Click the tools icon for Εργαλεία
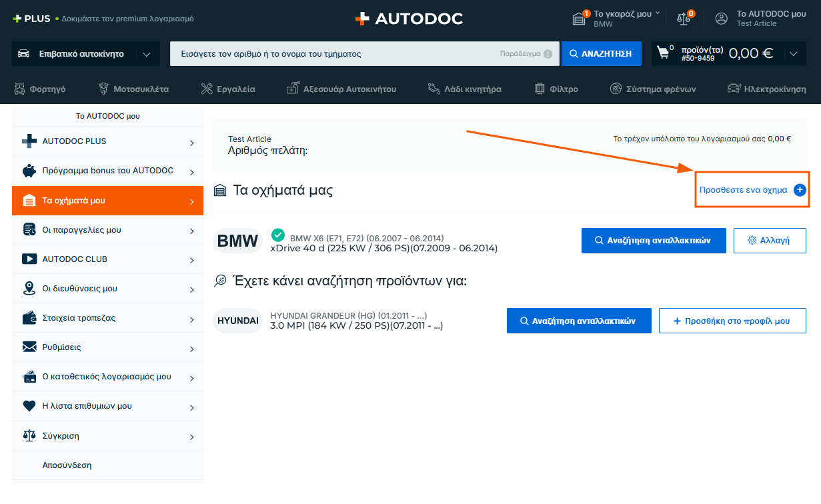Image resolution: width=821 pixels, height=504 pixels. click(x=206, y=89)
